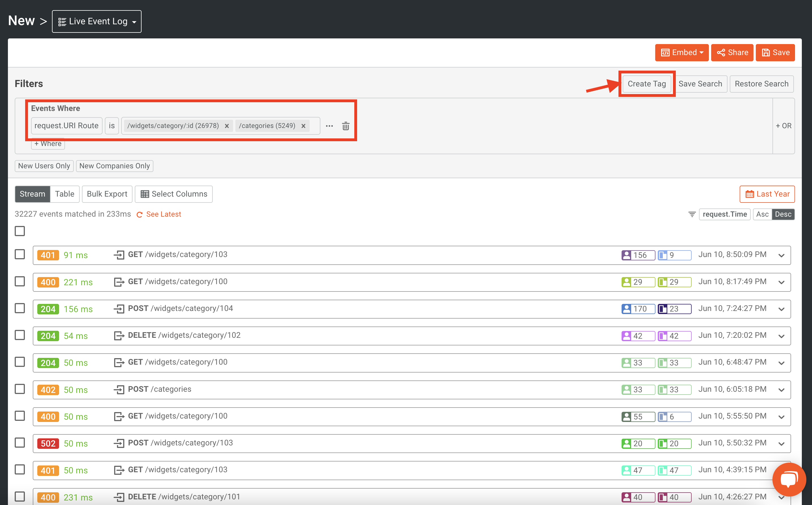Open the Embed dropdown
This screenshot has height=505, width=812.
point(682,53)
